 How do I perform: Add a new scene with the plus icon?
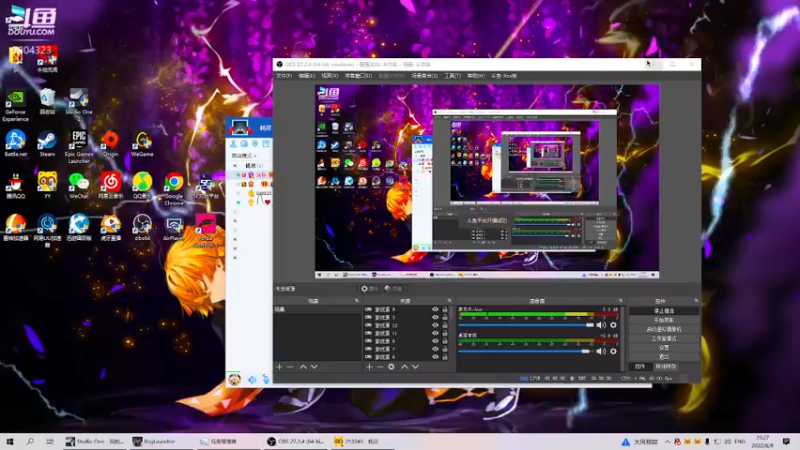pyautogui.click(x=279, y=366)
